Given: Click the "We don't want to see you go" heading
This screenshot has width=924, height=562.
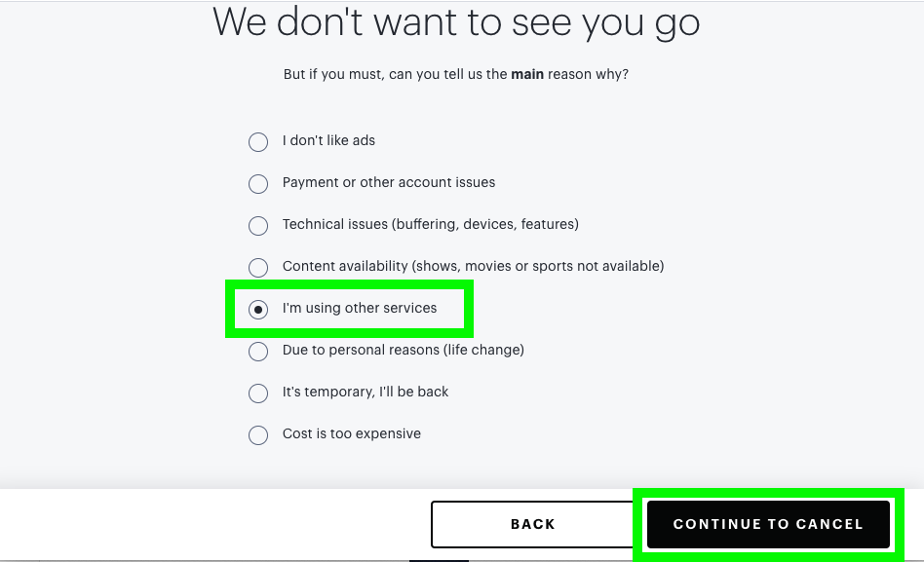Looking at the screenshot, I should click(x=456, y=22).
